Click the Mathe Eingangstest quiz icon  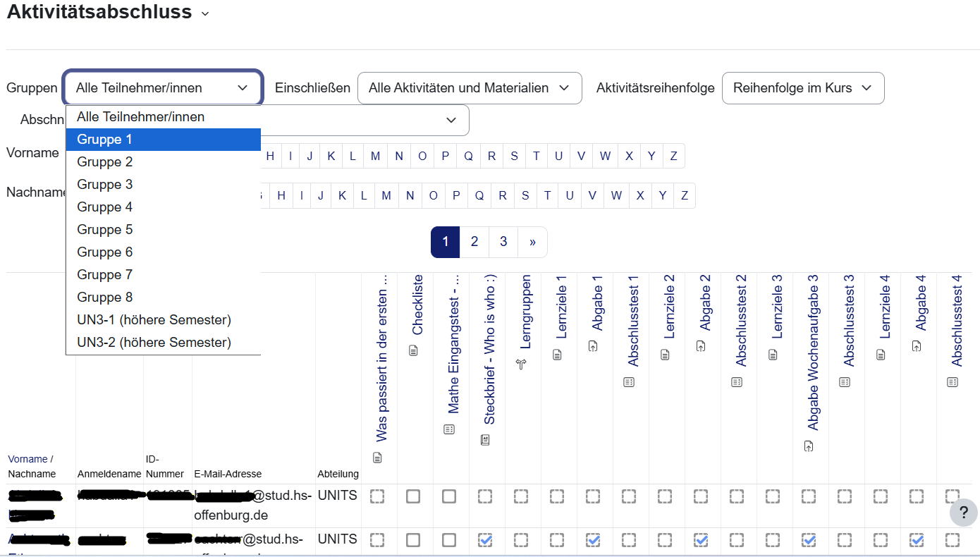tap(449, 429)
